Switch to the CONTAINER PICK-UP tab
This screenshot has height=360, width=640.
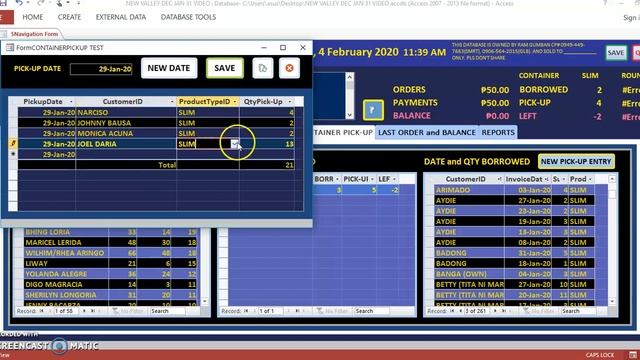click(343, 132)
